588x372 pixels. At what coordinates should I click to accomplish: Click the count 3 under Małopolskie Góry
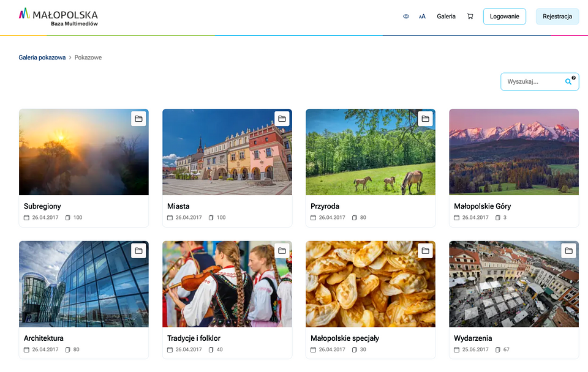coord(505,218)
